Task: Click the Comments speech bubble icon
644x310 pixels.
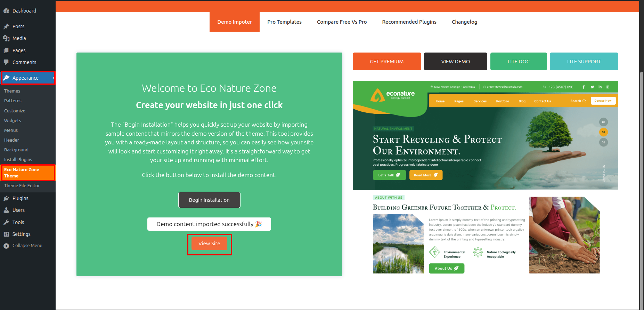Action: pyautogui.click(x=6, y=62)
